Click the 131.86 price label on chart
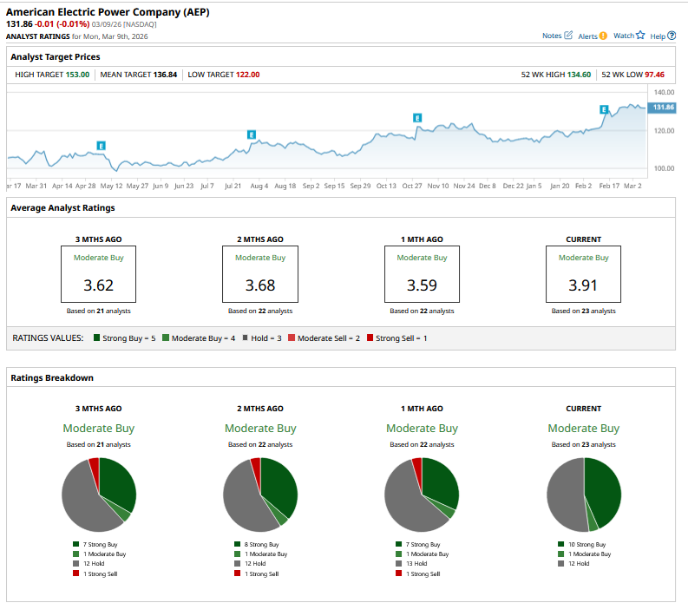This screenshot has height=616, width=688. 663,107
